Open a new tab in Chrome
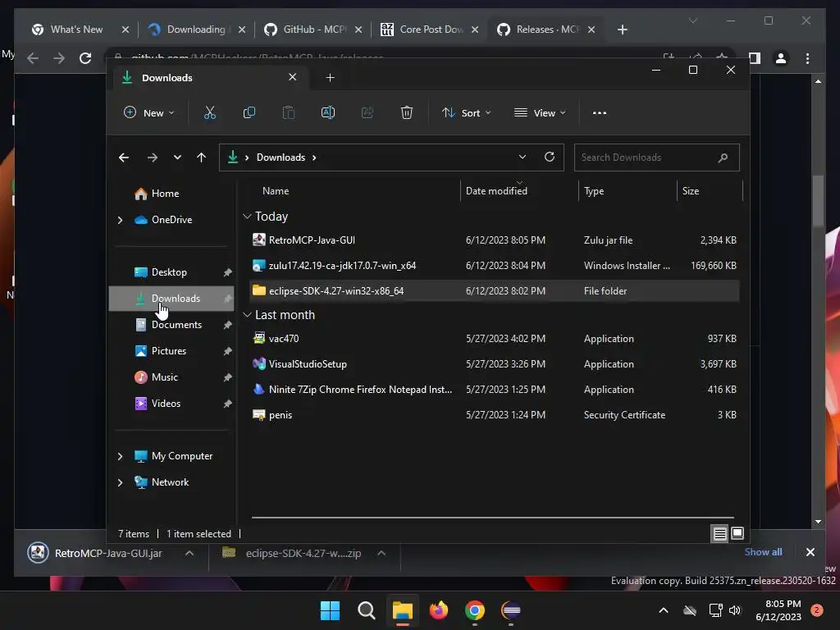Viewport: 840px width, 630px height. coord(622,30)
